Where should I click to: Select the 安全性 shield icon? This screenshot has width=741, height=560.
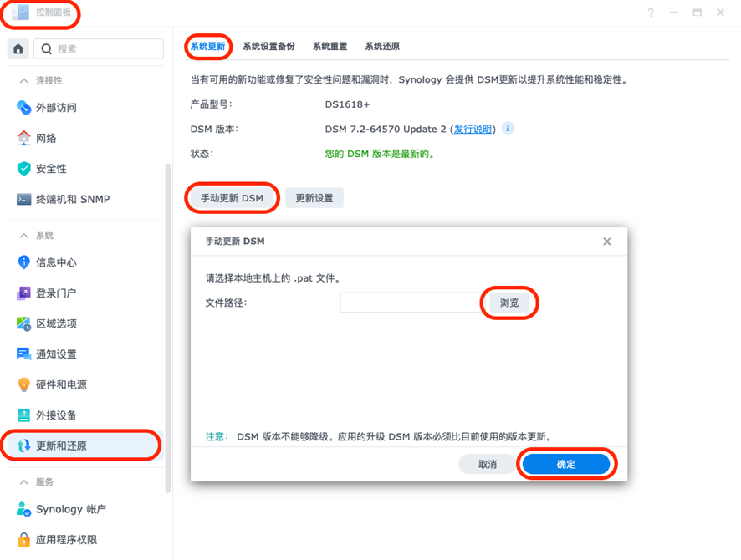[x=24, y=169]
